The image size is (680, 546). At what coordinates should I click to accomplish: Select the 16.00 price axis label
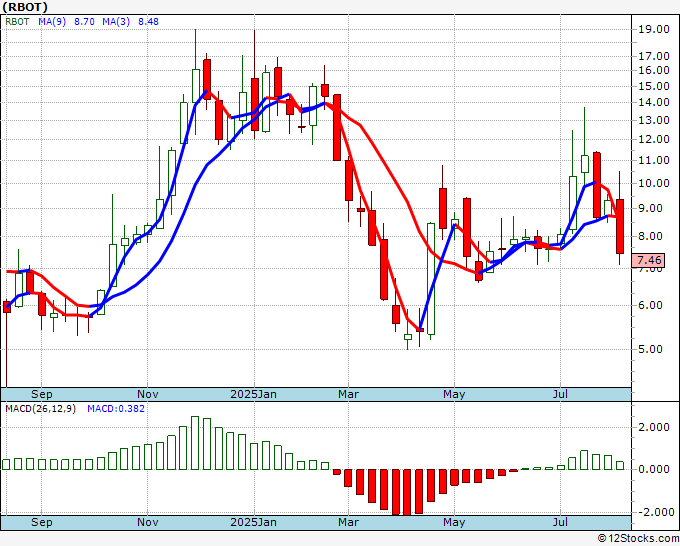(654, 70)
